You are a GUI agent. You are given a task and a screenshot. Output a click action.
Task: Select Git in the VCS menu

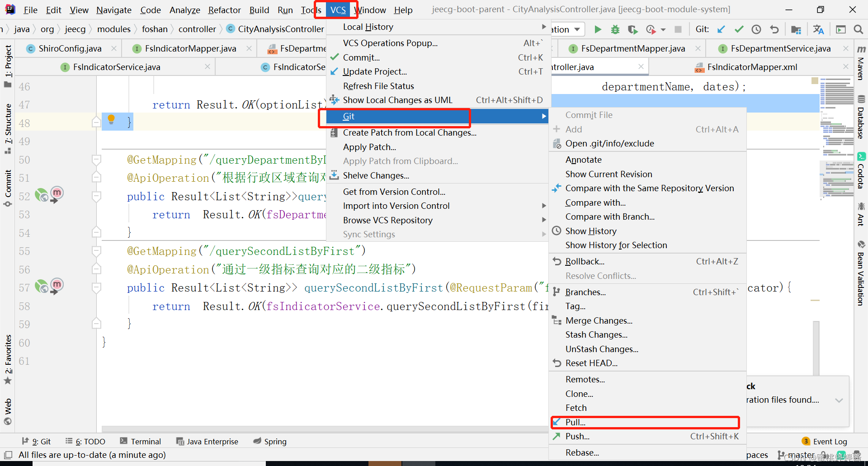[x=437, y=116]
